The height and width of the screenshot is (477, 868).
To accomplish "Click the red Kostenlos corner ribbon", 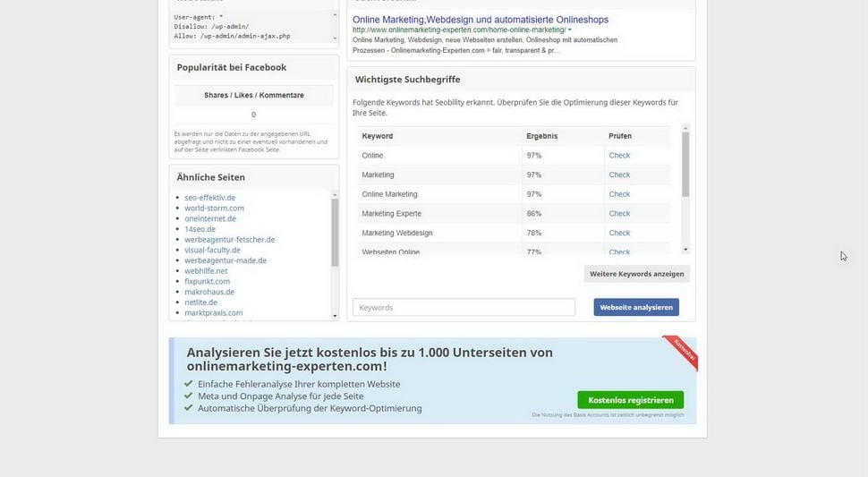I will point(682,351).
